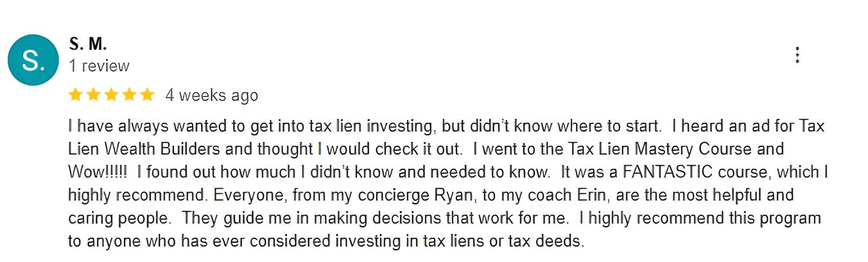Click the fourth yellow rating star
This screenshot has width=868, height=262.
click(129, 95)
